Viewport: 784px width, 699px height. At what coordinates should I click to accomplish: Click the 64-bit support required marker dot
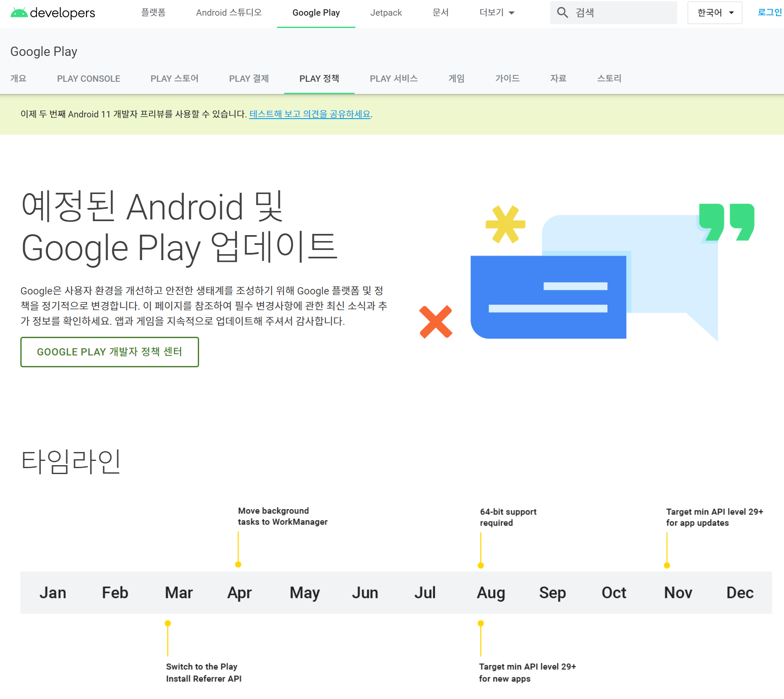pyautogui.click(x=481, y=565)
